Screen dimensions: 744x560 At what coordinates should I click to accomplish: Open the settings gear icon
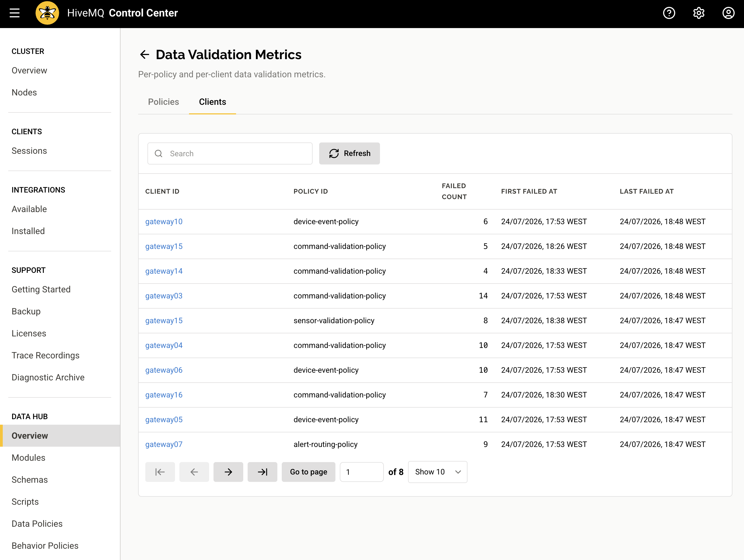(699, 13)
